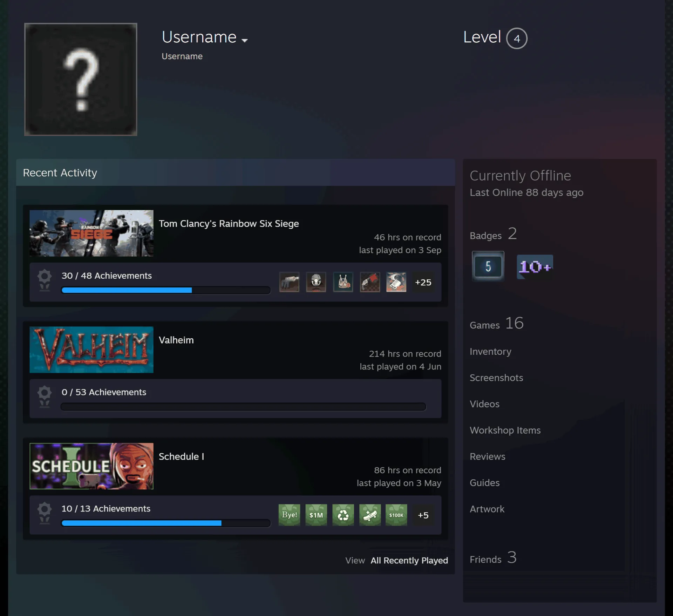
Task: Open the Games 16 list
Action: [x=497, y=323]
